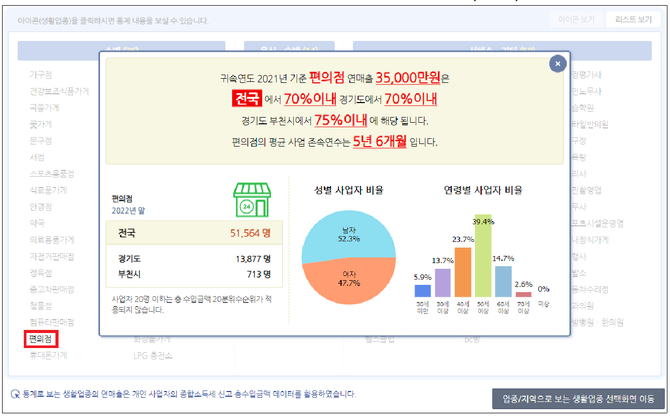Select 컴퓨터판매점 in the left list
The image size is (670, 419).
click(50, 322)
